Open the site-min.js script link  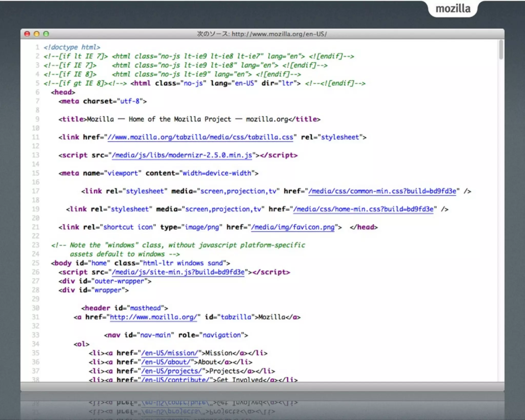click(178, 272)
